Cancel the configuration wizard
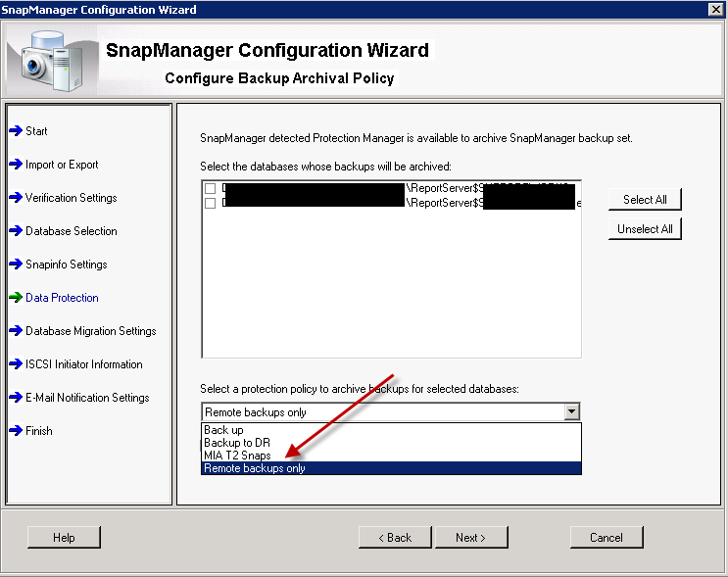This screenshot has height=577, width=728. 607,538
